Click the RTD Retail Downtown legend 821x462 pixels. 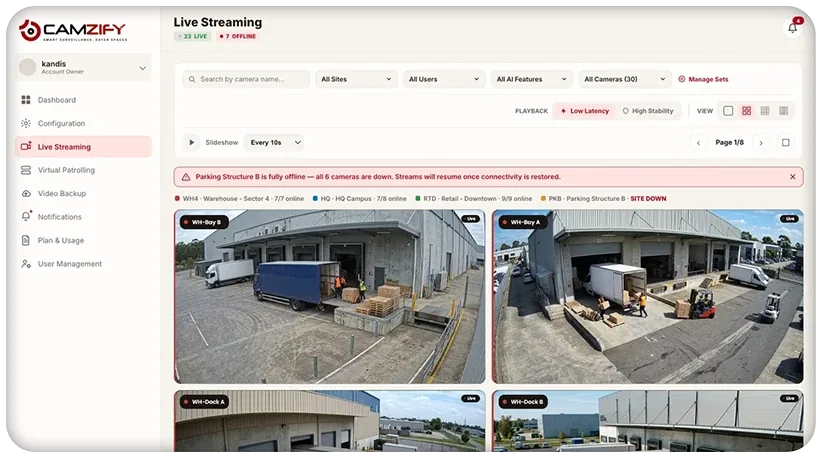(473, 199)
